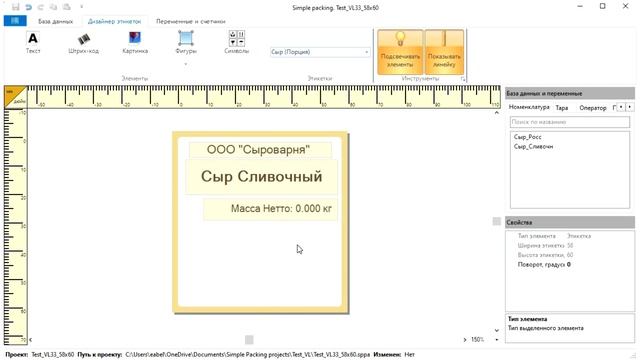Add a Текст element to the label

(x=33, y=42)
